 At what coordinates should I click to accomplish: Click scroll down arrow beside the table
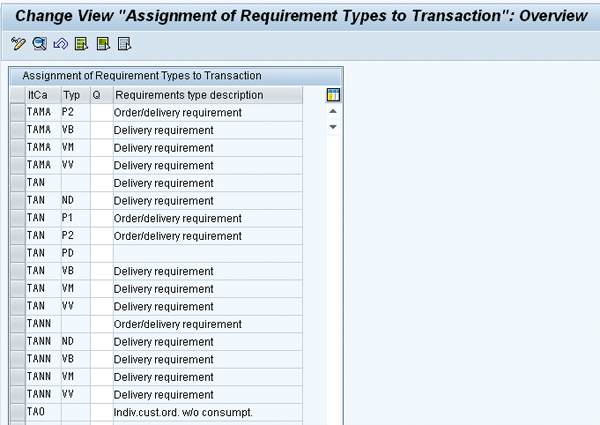333,127
